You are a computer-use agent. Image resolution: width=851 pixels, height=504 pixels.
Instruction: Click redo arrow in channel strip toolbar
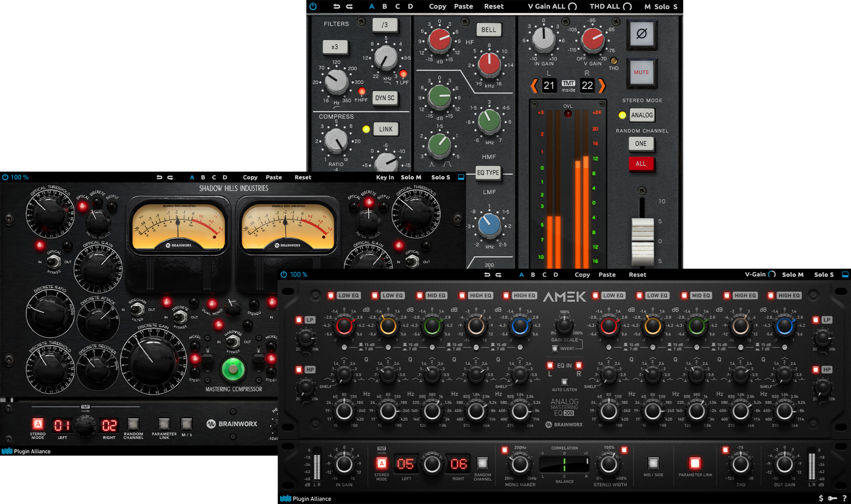pyautogui.click(x=349, y=7)
